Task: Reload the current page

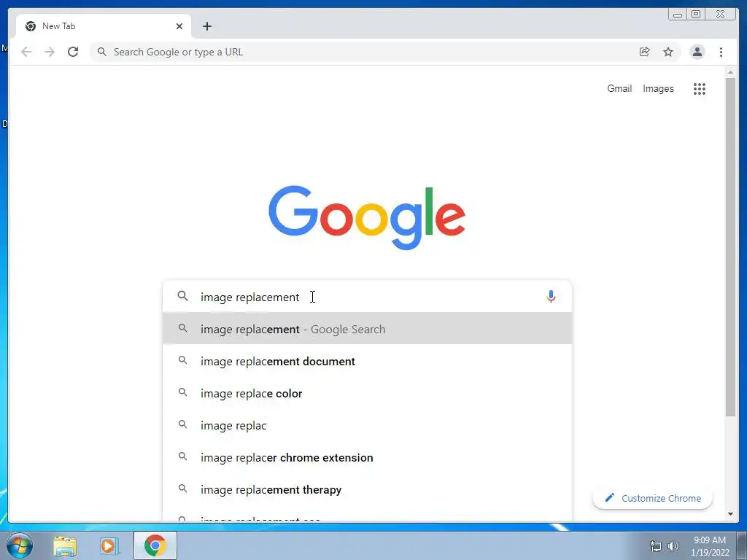Action: pyautogui.click(x=73, y=52)
